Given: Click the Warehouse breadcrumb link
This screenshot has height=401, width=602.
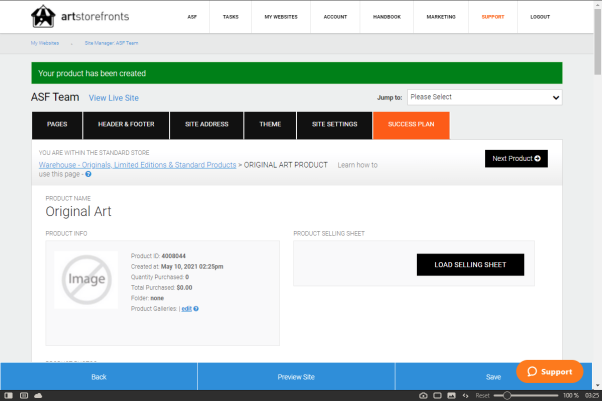Looking at the screenshot, I should [137, 164].
